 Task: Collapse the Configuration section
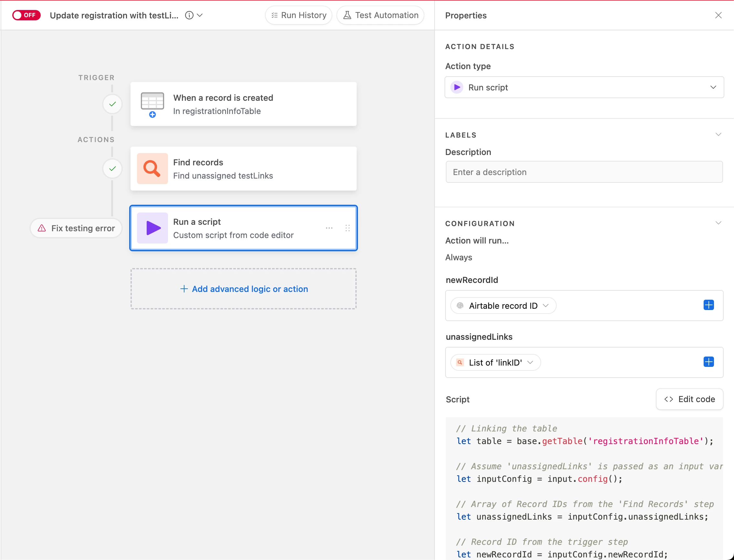tap(718, 223)
